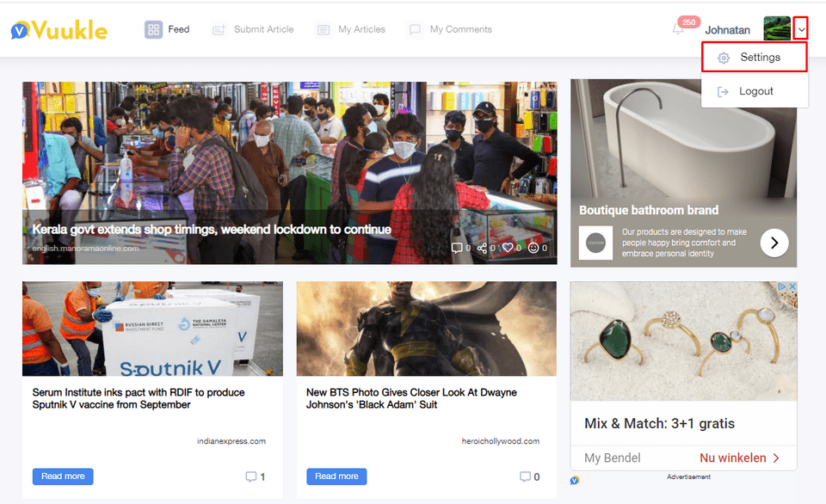This screenshot has width=826, height=504.
Task: Expand the user dropdown arrow beside the avatar
Action: 801,29
